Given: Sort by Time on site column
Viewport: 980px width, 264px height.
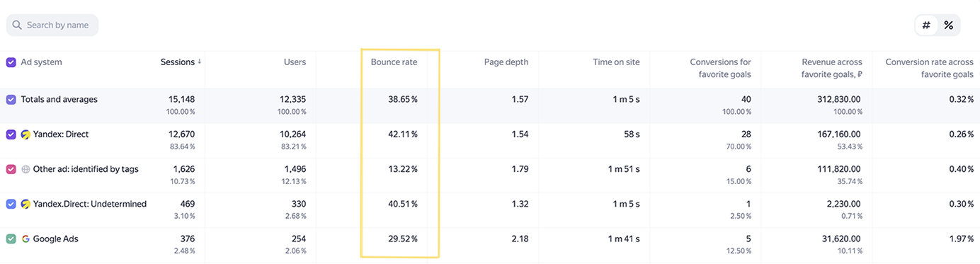Looking at the screenshot, I should tap(616, 62).
